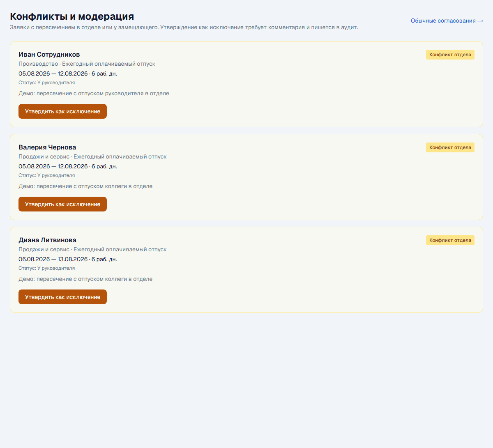The height and width of the screenshot is (448, 493).
Task: Click Конфликт отдела badge on Иван Сотрудников card
Action: (450, 55)
